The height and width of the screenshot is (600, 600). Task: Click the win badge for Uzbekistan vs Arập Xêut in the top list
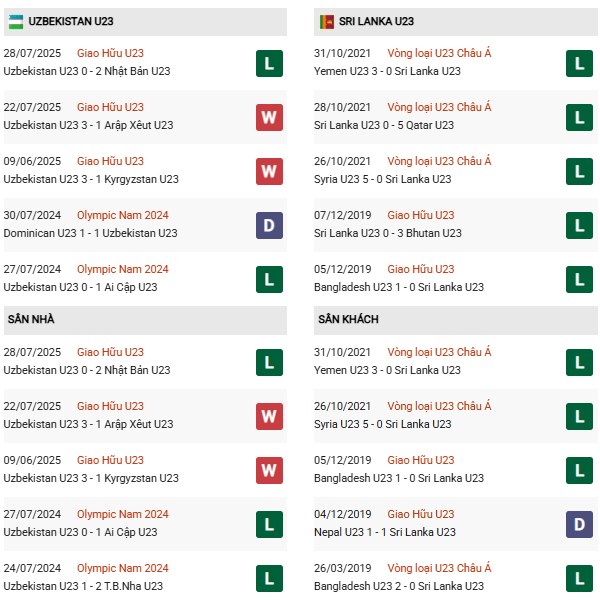(x=269, y=117)
